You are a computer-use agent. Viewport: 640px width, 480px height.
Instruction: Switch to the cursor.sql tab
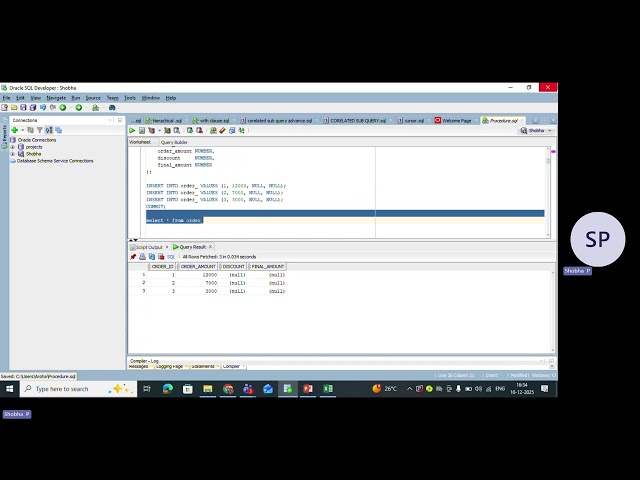(413, 121)
